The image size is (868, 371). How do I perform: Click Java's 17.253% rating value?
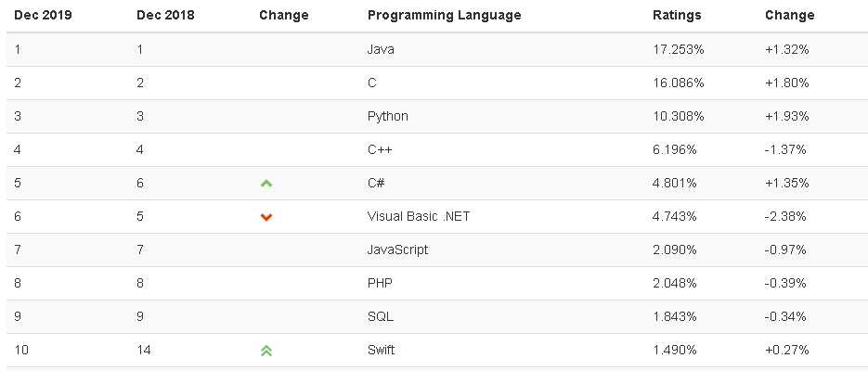click(679, 49)
